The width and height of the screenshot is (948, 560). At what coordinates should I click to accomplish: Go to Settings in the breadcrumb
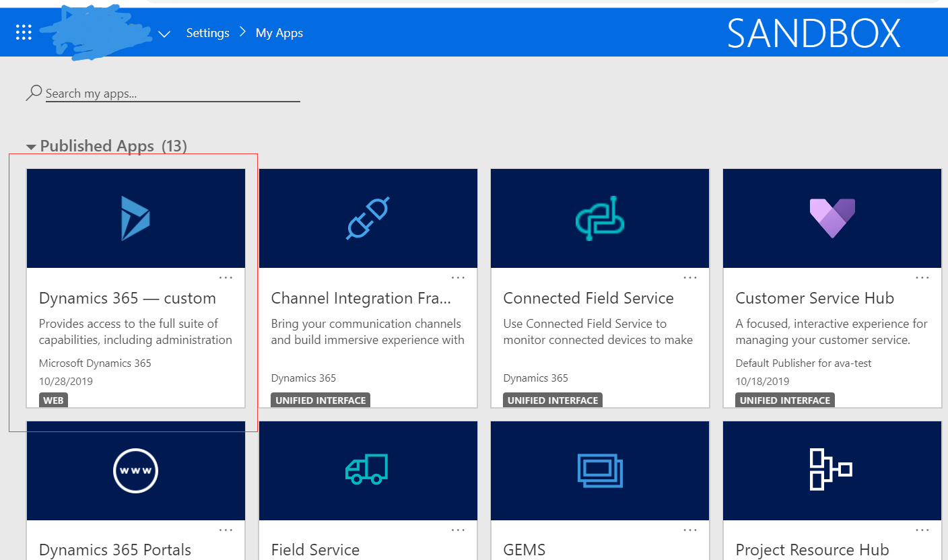pyautogui.click(x=207, y=33)
